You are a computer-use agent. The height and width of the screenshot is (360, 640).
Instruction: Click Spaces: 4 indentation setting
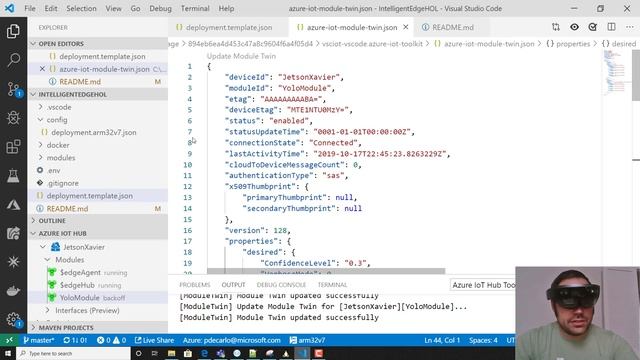pyautogui.click(x=483, y=340)
